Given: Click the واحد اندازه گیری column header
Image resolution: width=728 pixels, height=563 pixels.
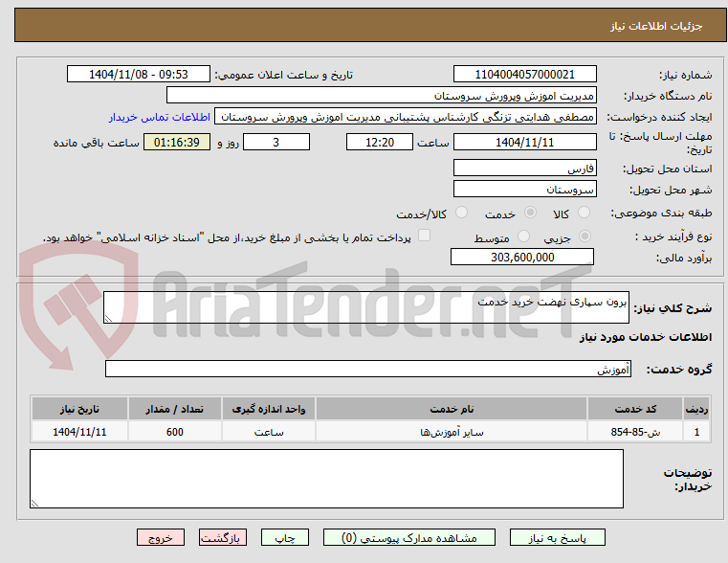Looking at the screenshot, I should (x=269, y=409).
